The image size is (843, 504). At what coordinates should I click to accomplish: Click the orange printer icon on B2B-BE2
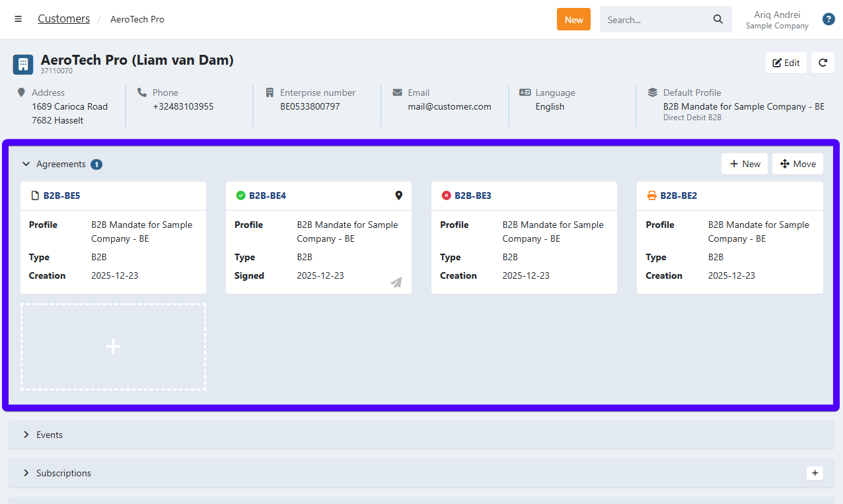click(651, 196)
